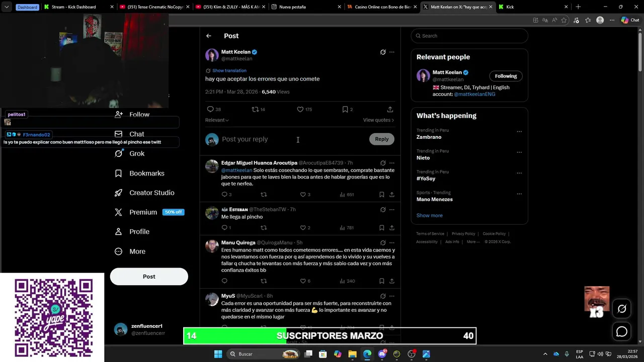This screenshot has width=644, height=362.
Task: Show hidden system tray icons
Action: (x=545, y=354)
